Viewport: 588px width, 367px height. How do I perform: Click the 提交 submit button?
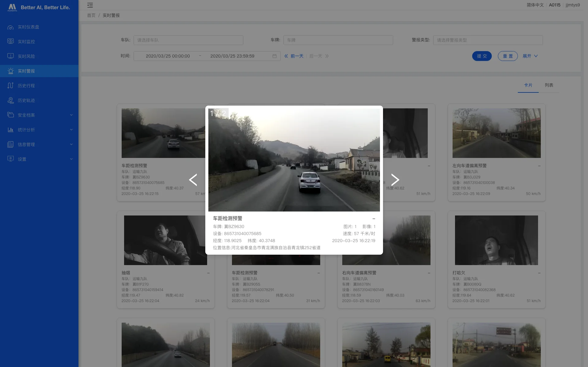coord(482,56)
